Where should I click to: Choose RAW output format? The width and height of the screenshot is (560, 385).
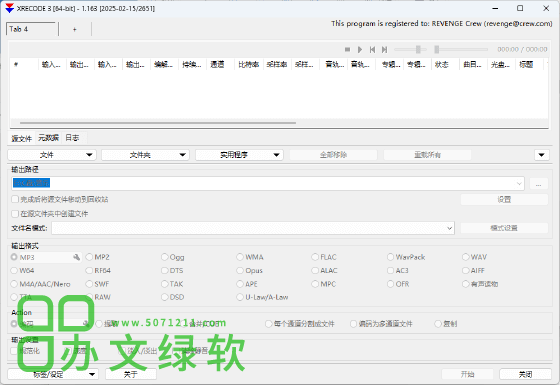click(98, 297)
